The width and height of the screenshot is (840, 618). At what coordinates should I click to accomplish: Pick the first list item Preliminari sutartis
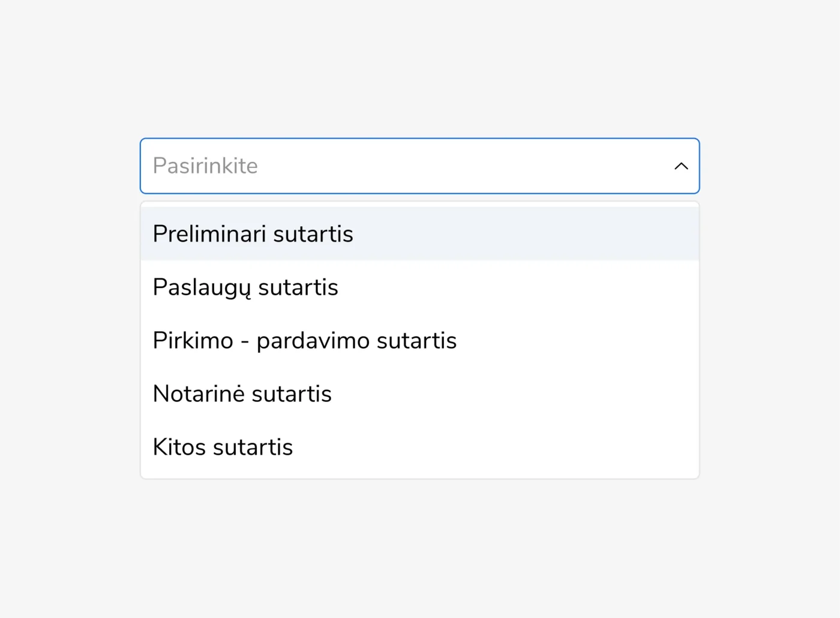click(x=253, y=234)
